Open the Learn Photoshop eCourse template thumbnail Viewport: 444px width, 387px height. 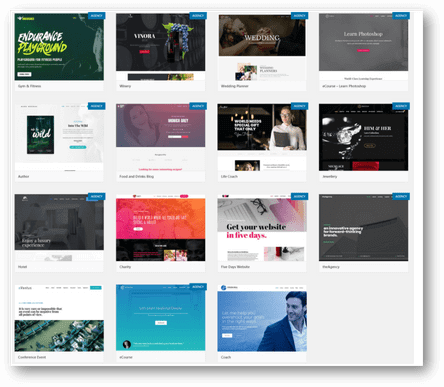coord(363,47)
